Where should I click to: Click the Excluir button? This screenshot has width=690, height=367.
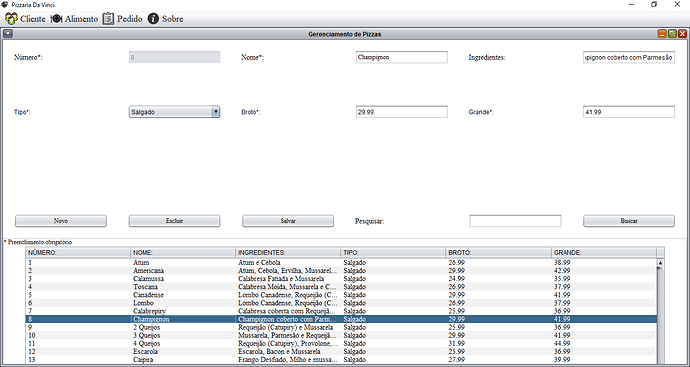[x=174, y=221]
